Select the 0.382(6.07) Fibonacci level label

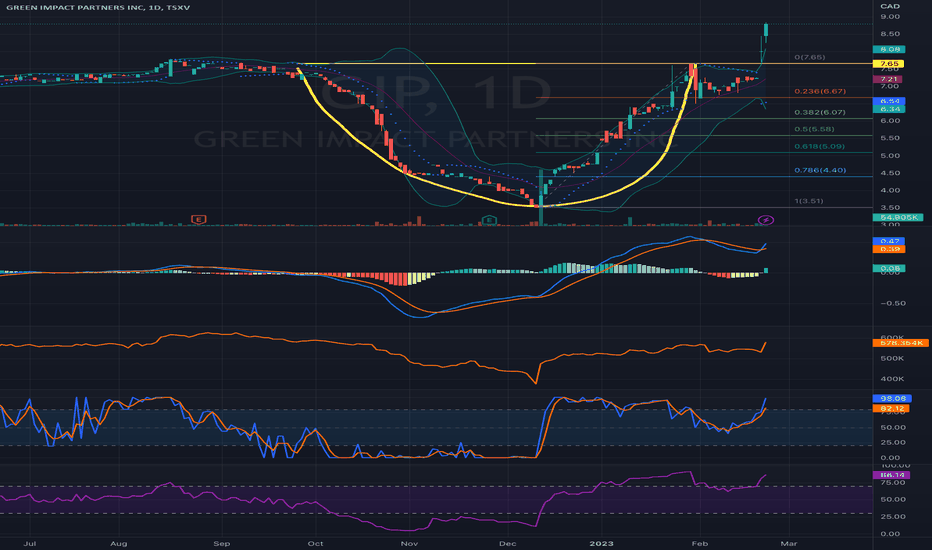(820, 112)
